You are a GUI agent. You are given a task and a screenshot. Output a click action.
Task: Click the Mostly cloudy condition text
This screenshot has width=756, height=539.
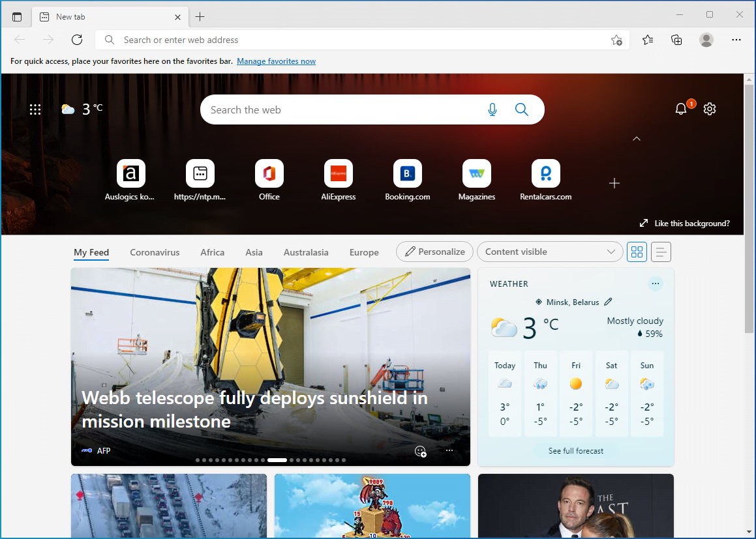click(635, 321)
